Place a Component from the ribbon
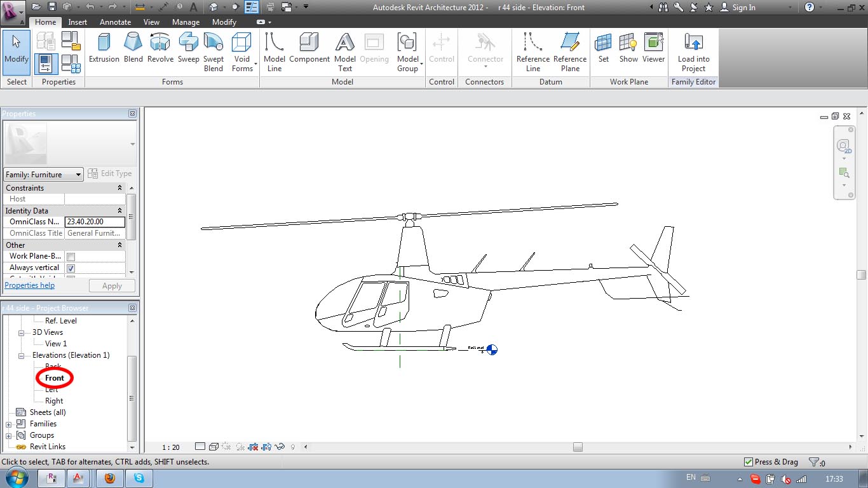The image size is (868, 488). 309,49
